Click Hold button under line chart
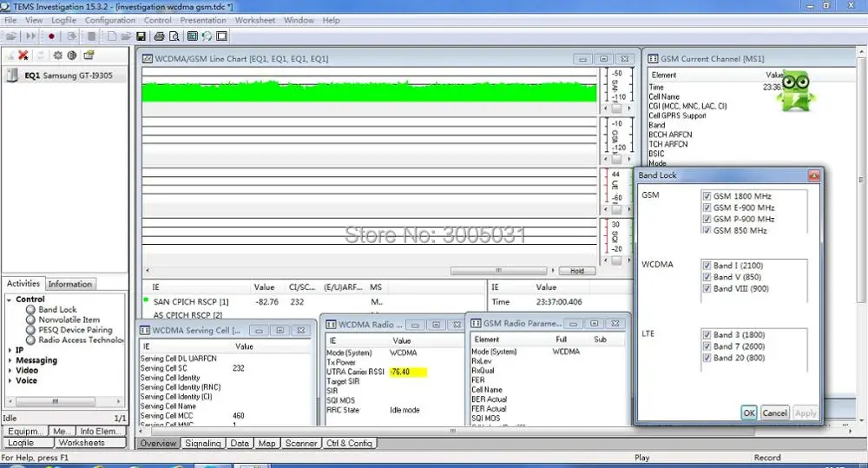The width and height of the screenshot is (868, 468). coord(577,271)
